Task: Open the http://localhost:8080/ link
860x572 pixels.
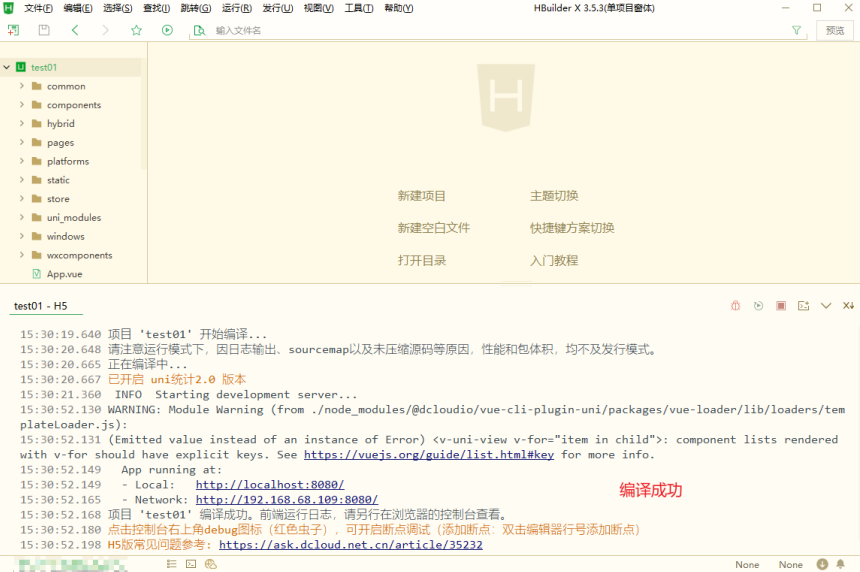Action: coord(270,485)
